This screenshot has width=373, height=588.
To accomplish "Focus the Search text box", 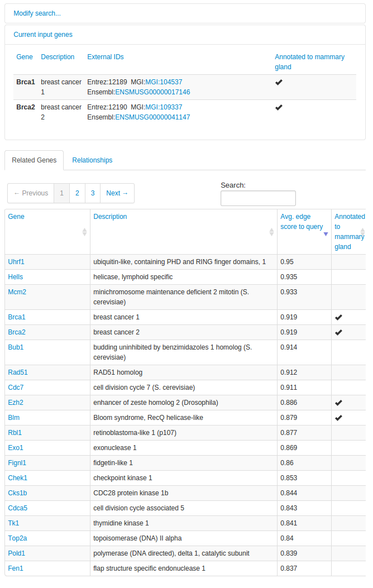I will (x=258, y=198).
